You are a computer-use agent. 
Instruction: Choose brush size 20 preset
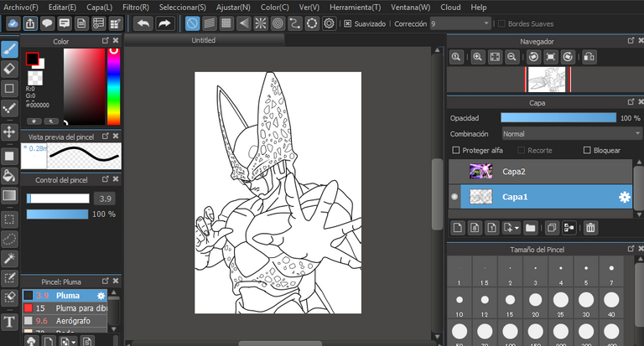[535, 305]
